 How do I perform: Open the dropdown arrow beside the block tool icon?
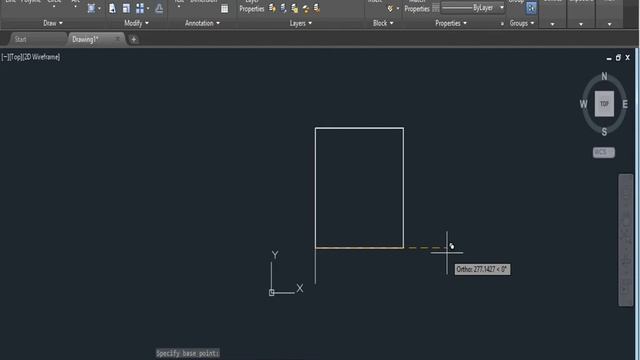click(398, 9)
